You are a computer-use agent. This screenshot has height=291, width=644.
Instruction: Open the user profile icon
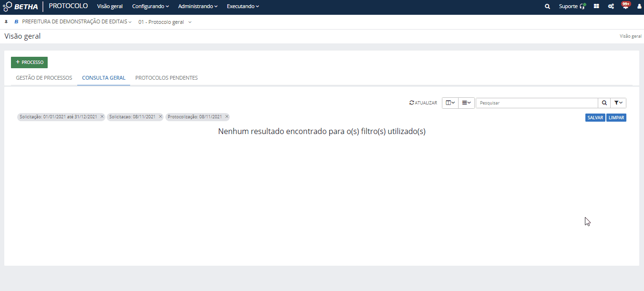[x=639, y=7]
